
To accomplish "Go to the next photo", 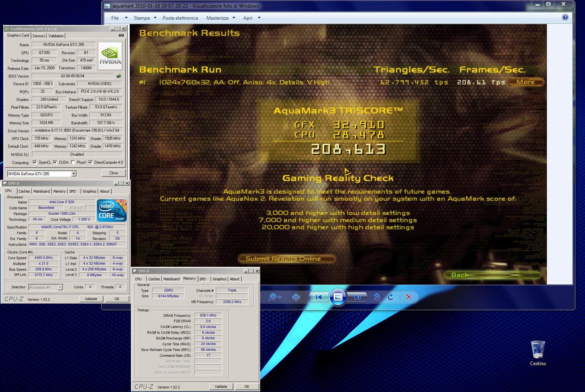I will pos(357,297).
